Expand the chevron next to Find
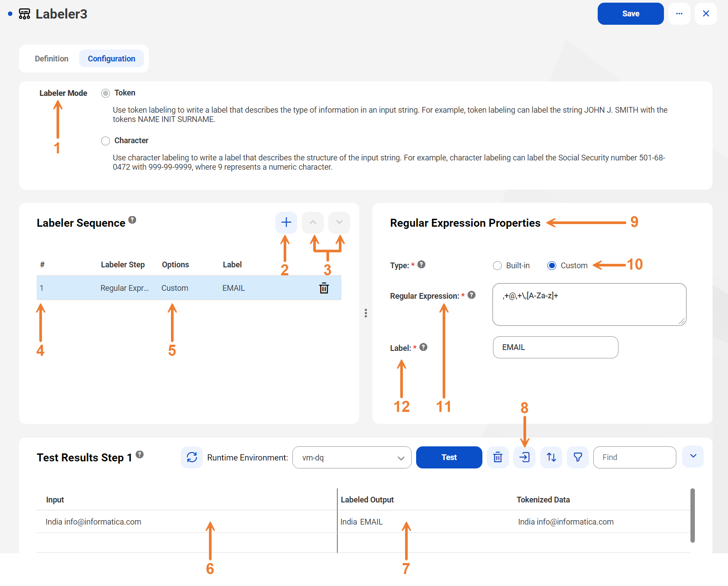Image resolution: width=728 pixels, height=586 pixels. point(693,457)
